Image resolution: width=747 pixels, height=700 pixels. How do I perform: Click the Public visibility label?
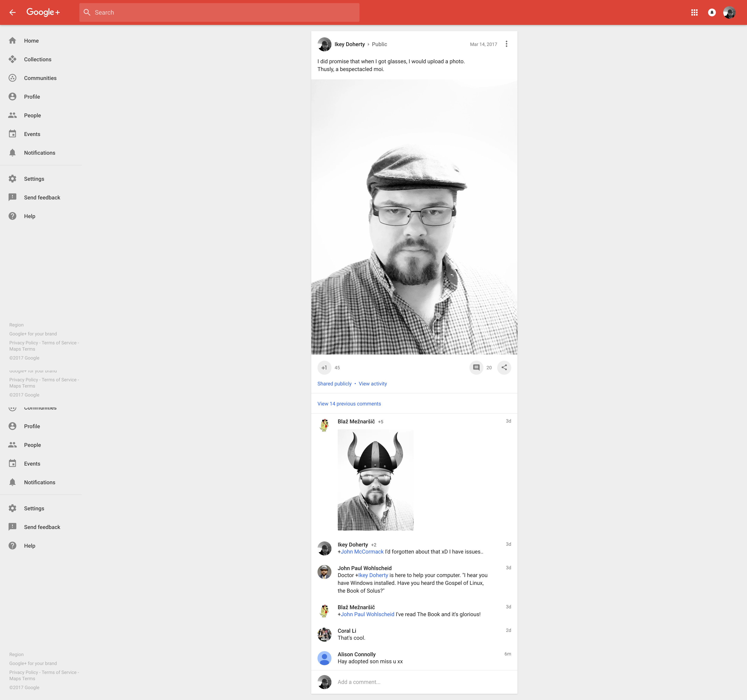[380, 44]
